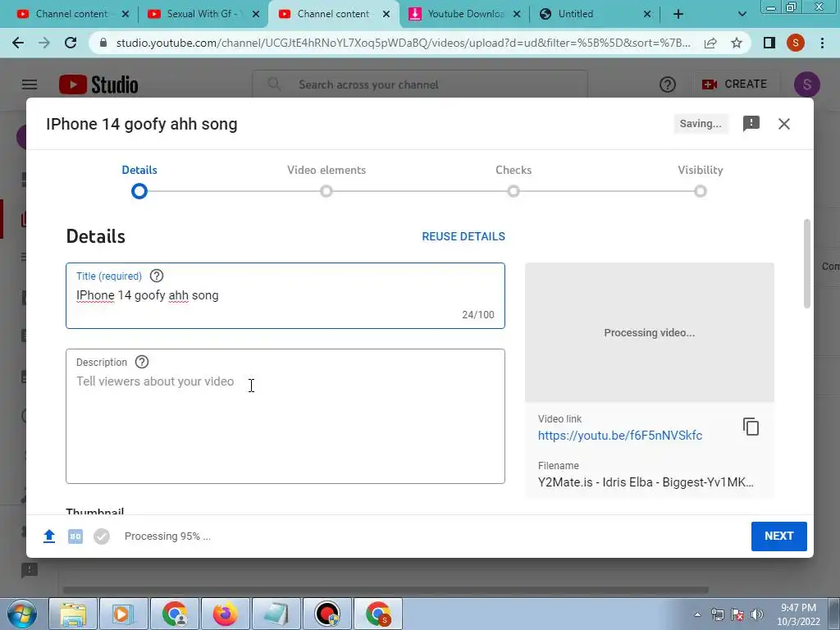This screenshot has width=840, height=630.
Task: Show hidden system tray icons
Action: pyautogui.click(x=697, y=614)
